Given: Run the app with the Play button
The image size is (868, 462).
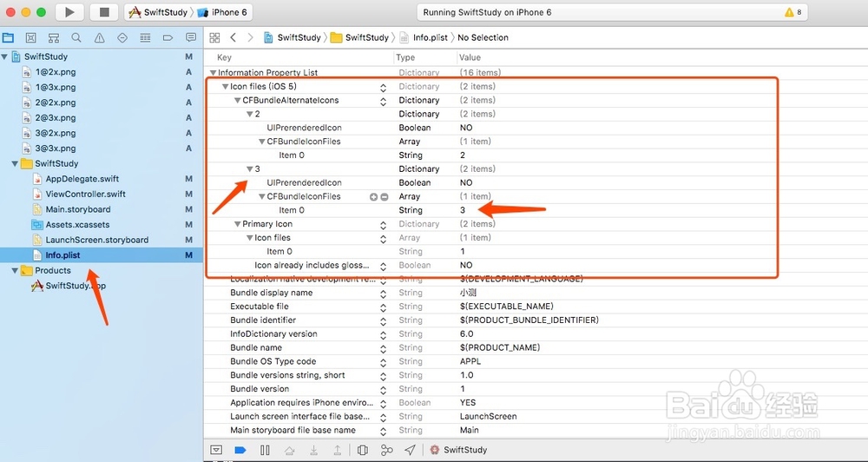Looking at the screenshot, I should point(69,12).
